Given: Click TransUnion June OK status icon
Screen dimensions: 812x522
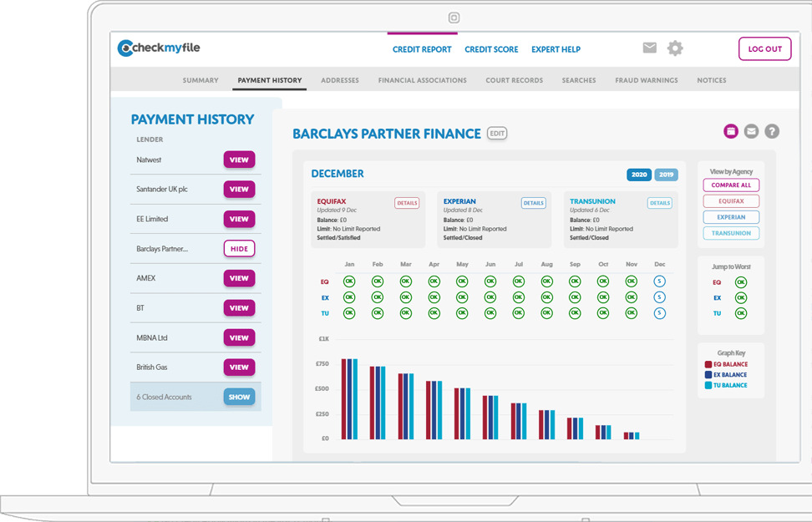Looking at the screenshot, I should [x=490, y=313].
